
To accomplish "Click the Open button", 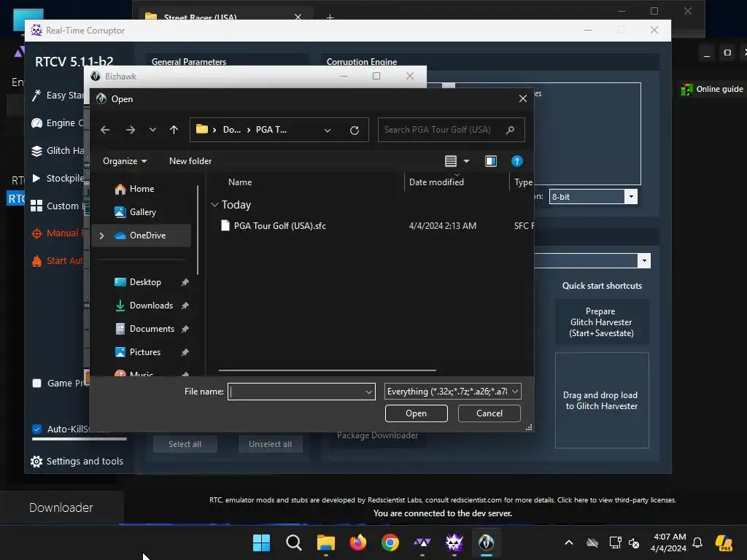I will (x=416, y=413).
